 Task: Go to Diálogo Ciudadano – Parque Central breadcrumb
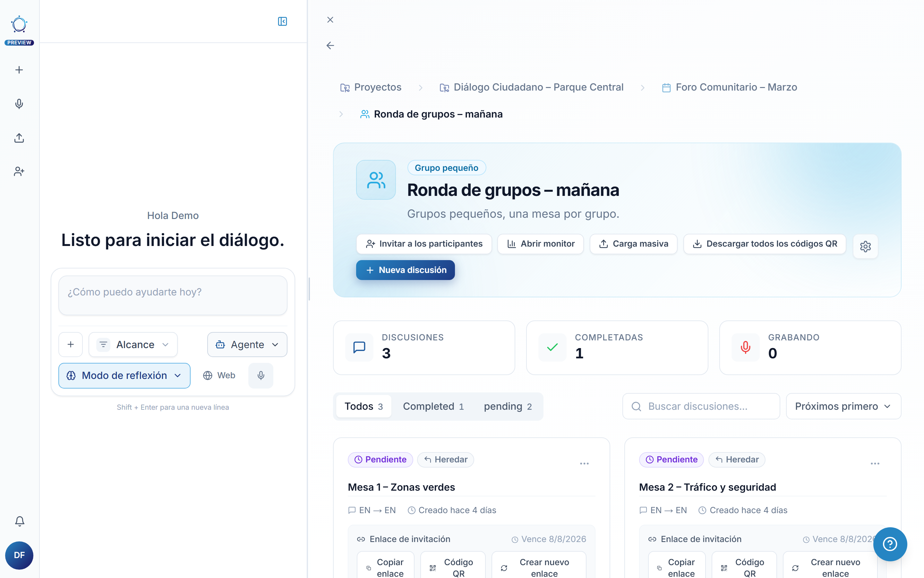tap(532, 87)
